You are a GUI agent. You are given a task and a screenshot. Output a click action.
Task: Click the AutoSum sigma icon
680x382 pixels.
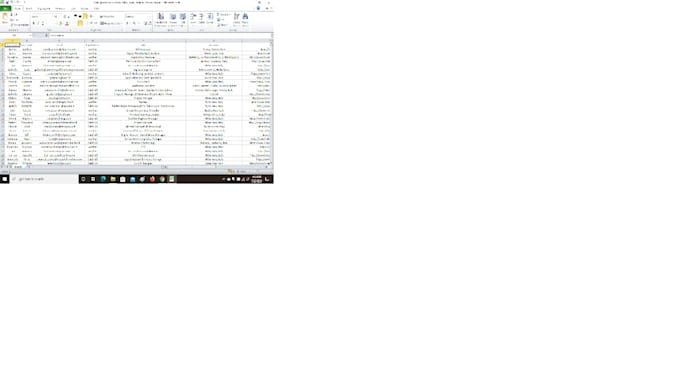click(x=218, y=15)
